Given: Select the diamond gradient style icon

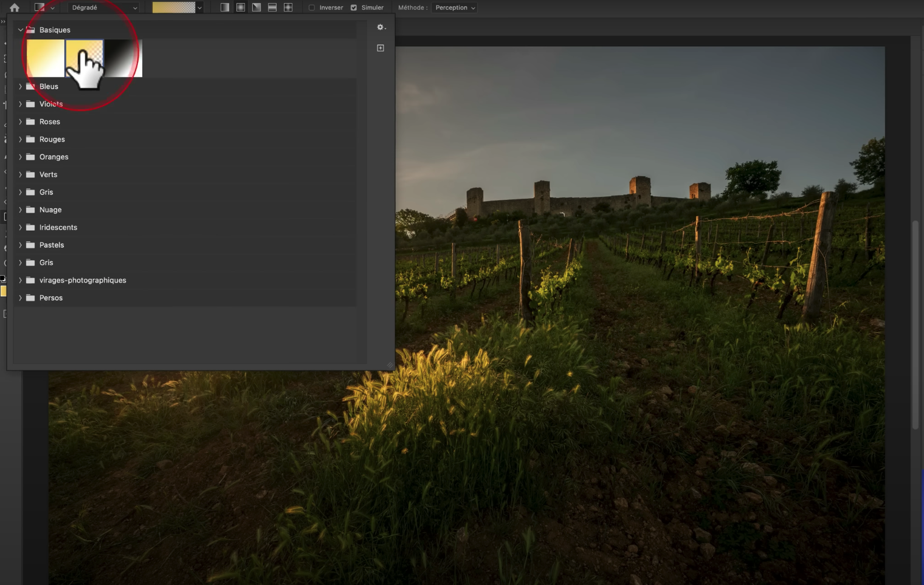Looking at the screenshot, I should 288,8.
